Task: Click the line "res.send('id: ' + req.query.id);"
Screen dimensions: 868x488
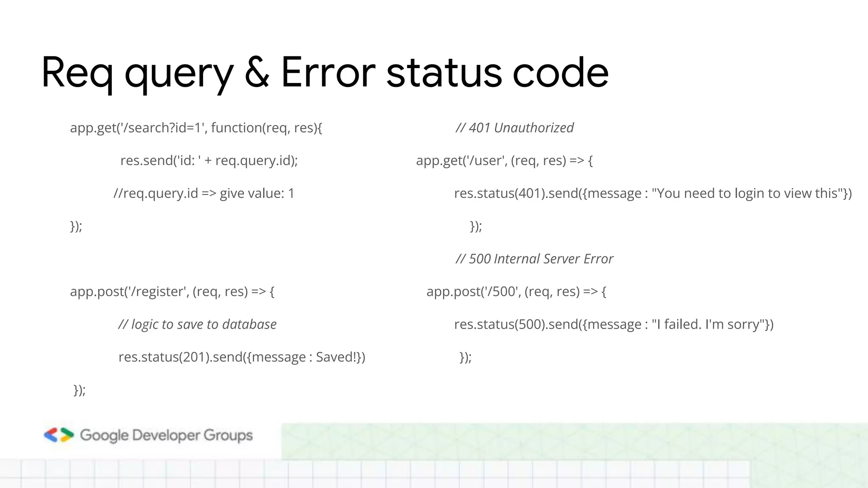Action: [209, 161]
